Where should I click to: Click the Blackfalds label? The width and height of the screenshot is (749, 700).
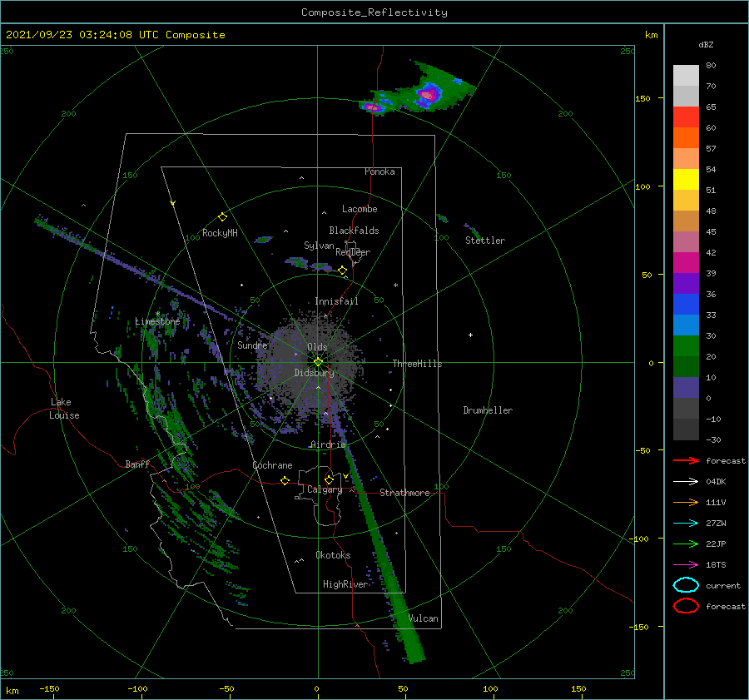point(354,231)
